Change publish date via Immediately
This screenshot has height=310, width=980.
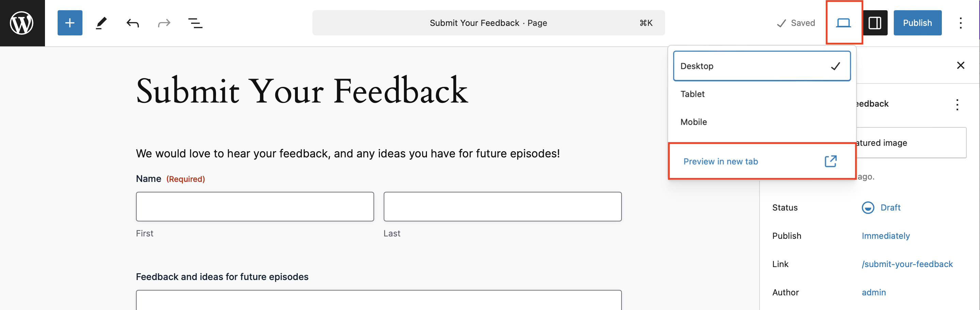pyautogui.click(x=886, y=236)
